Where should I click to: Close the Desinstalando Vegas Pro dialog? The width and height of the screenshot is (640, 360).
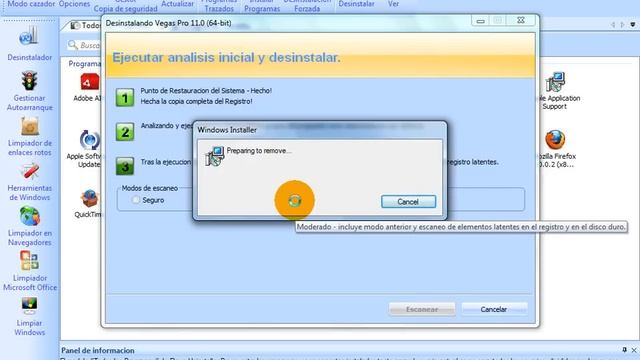click(521, 20)
